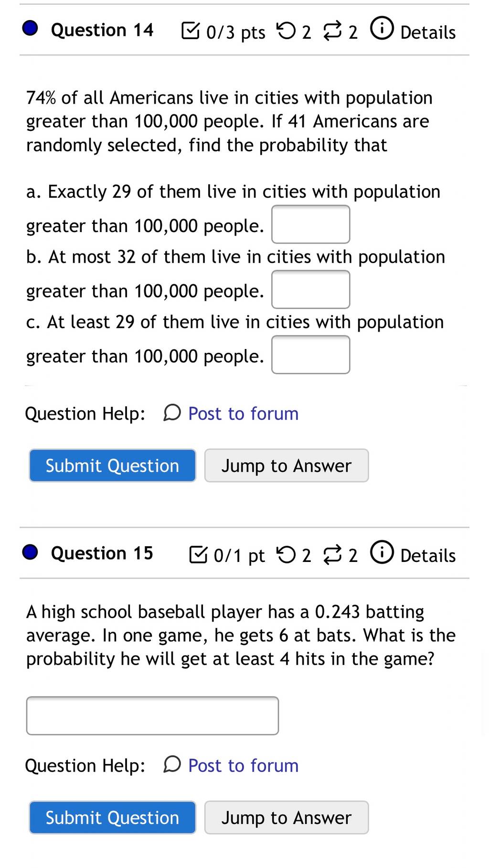Click the Question 15 regenerate arrows icon
The width and height of the screenshot is (489, 868).
coord(333,555)
